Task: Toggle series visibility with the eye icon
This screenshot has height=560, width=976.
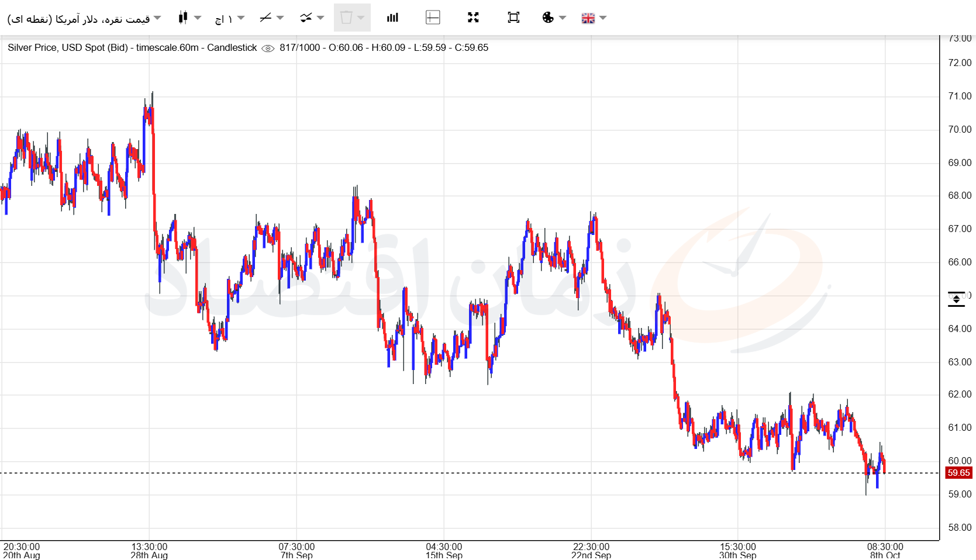Action: pos(268,49)
